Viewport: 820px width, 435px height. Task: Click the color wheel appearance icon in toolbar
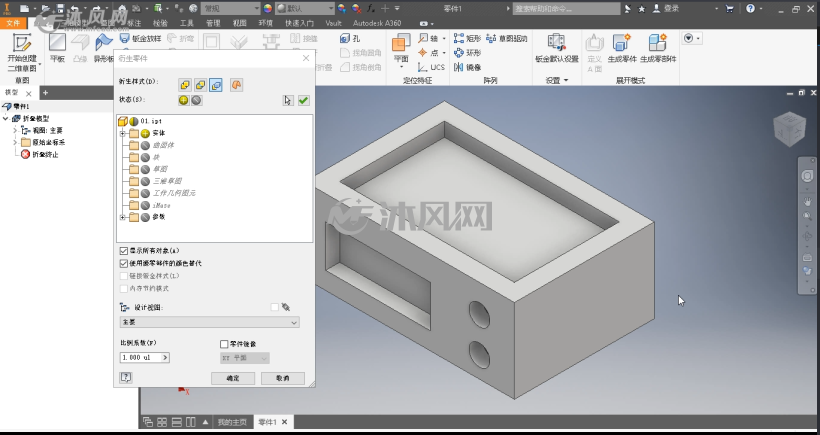[x=267, y=8]
